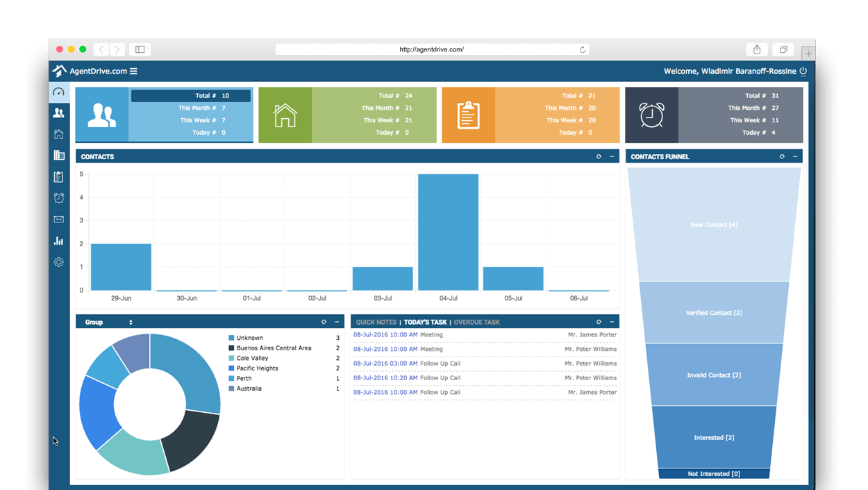The image size is (868, 490).
Task: Expand the tasks panel refresh options
Action: [x=599, y=322]
